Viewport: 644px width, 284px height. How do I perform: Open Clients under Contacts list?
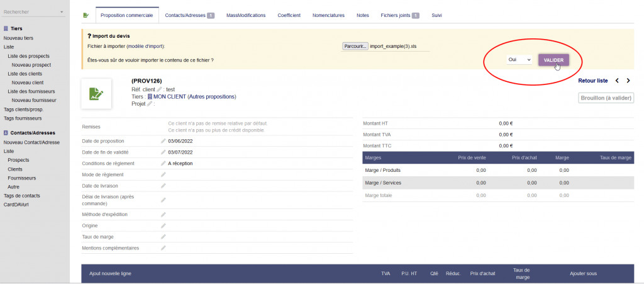point(15,169)
